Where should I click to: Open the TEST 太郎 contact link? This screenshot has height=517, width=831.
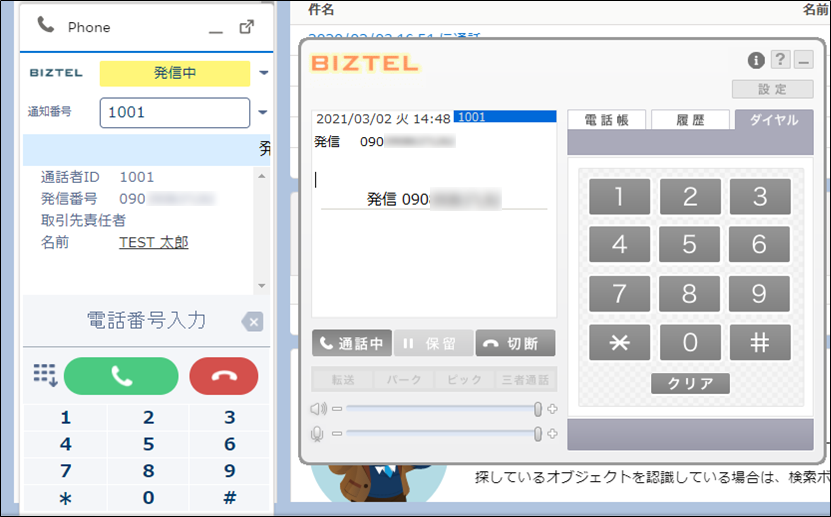154,242
